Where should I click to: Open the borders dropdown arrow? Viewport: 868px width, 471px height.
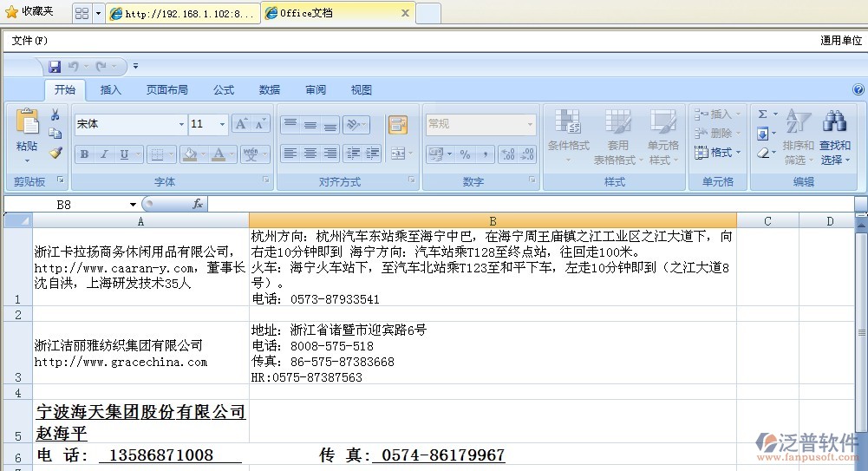pos(171,154)
